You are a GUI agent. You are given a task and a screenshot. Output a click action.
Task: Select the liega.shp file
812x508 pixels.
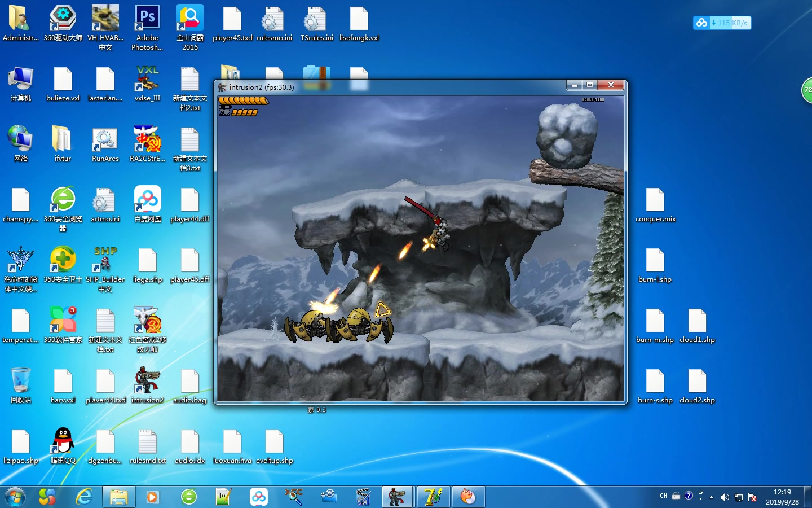(x=147, y=265)
